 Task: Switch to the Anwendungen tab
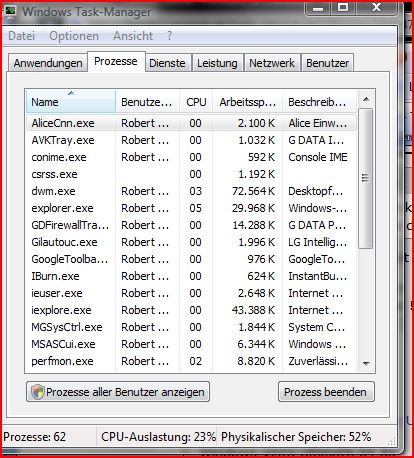[x=48, y=63]
